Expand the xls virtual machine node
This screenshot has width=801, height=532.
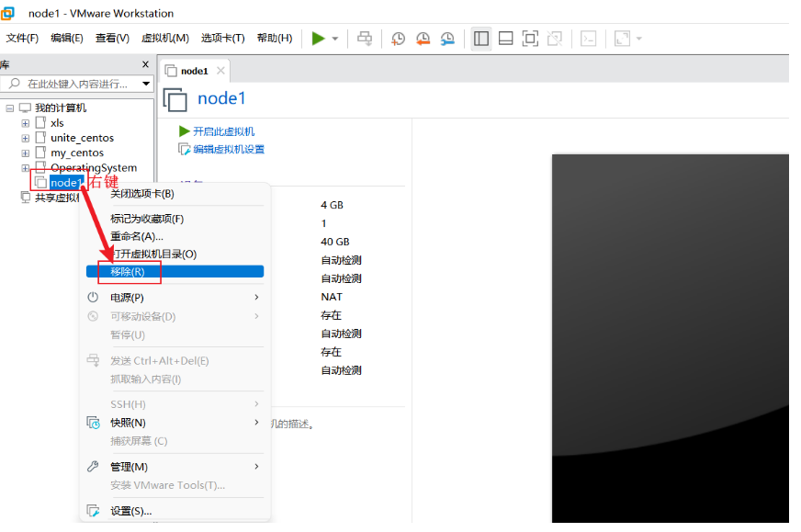tap(25, 123)
